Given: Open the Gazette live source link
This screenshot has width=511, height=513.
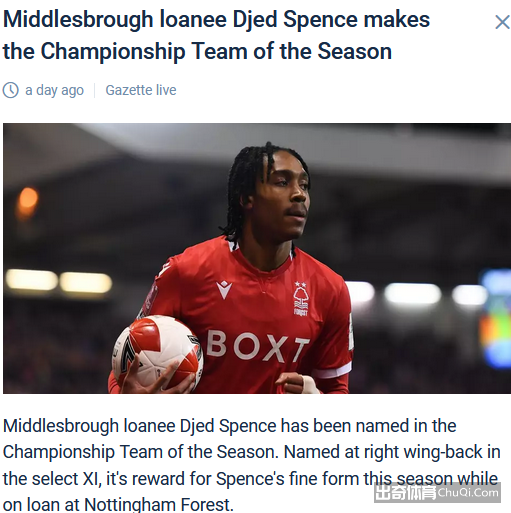Looking at the screenshot, I should [141, 90].
